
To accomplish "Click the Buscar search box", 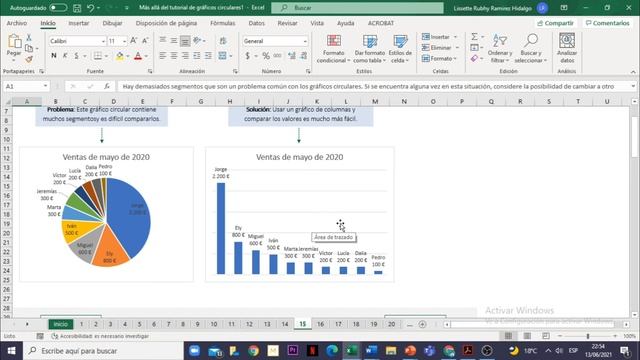I will tap(357, 8).
